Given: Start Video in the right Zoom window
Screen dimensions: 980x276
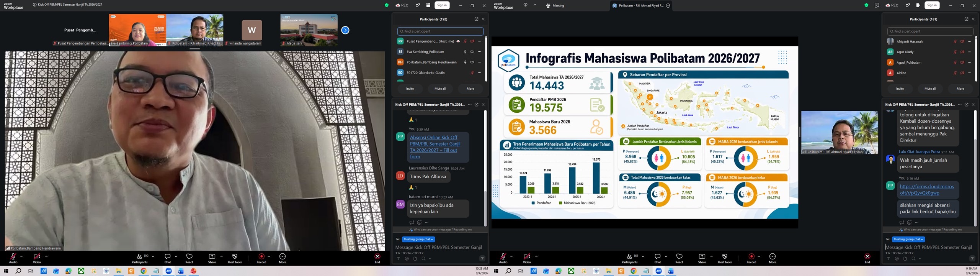Looking at the screenshot, I should point(527,258).
